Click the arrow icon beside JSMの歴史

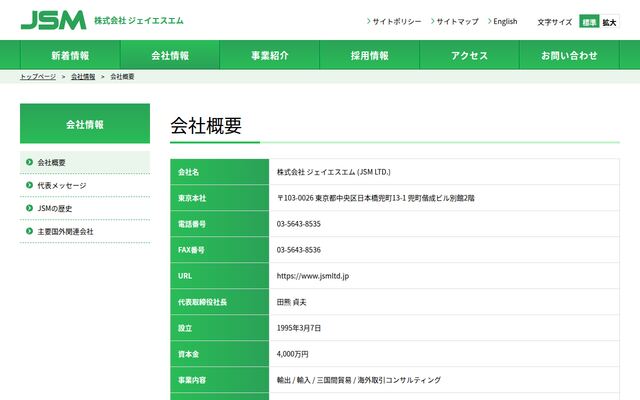coord(29,208)
